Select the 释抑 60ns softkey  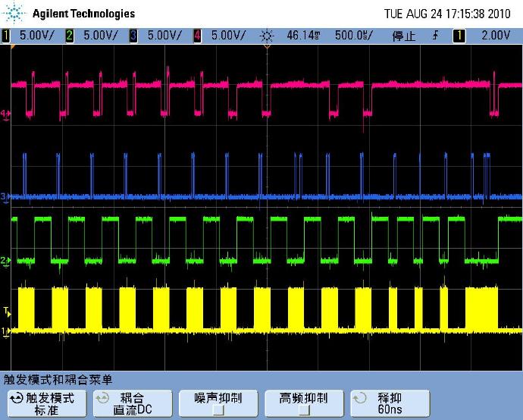pos(390,403)
